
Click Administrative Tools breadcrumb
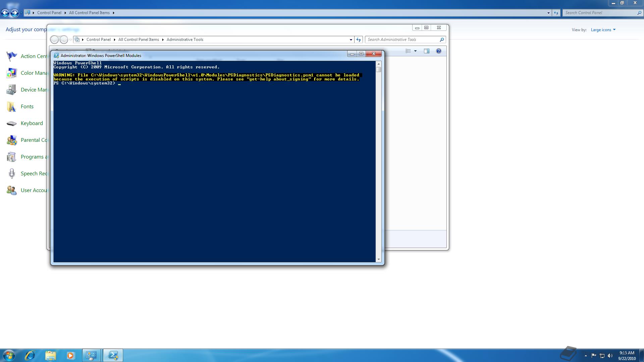click(185, 40)
